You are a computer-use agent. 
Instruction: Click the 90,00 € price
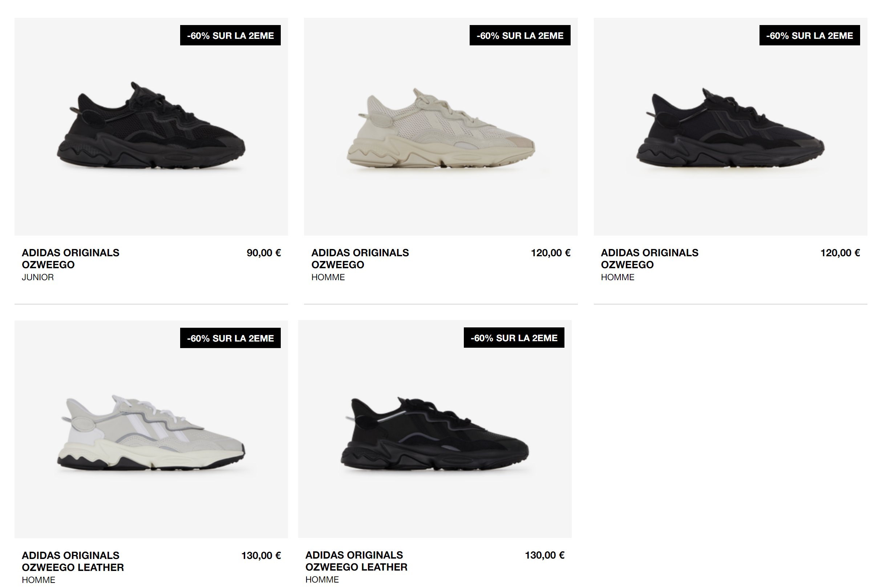tap(264, 253)
